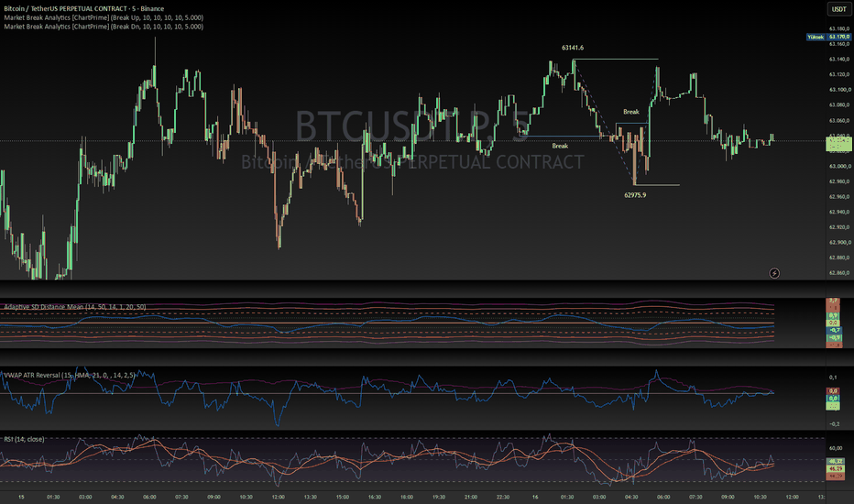Click the lower Break label near 01:30
The width and height of the screenshot is (854, 504).
tap(560, 146)
